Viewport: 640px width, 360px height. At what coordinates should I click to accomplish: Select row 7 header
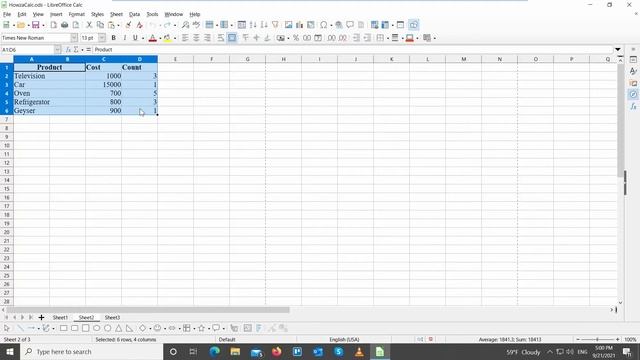[x=7, y=119]
